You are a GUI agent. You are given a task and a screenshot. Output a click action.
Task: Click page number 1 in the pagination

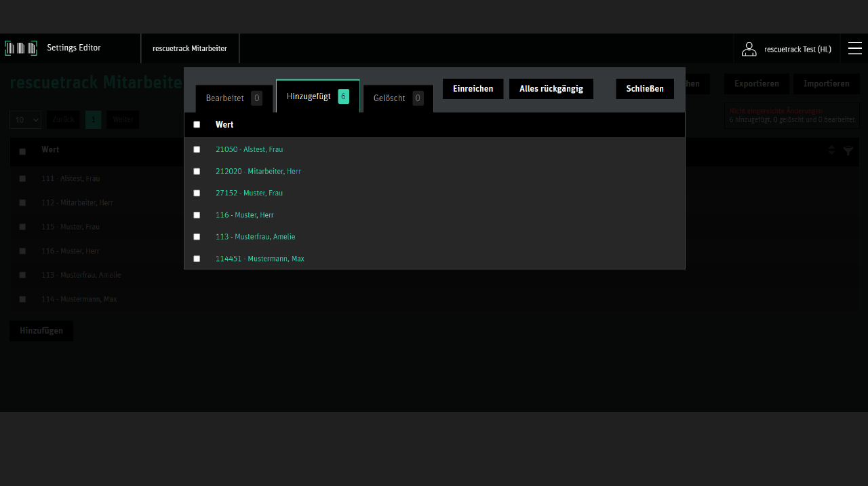click(93, 119)
